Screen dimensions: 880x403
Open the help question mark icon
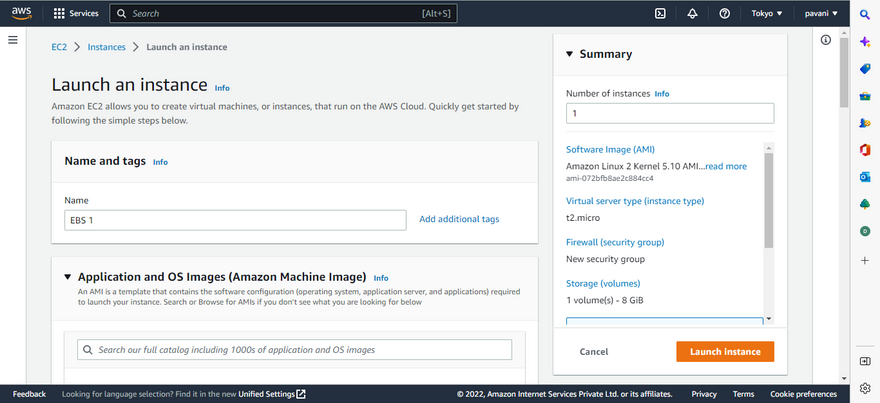pos(724,14)
